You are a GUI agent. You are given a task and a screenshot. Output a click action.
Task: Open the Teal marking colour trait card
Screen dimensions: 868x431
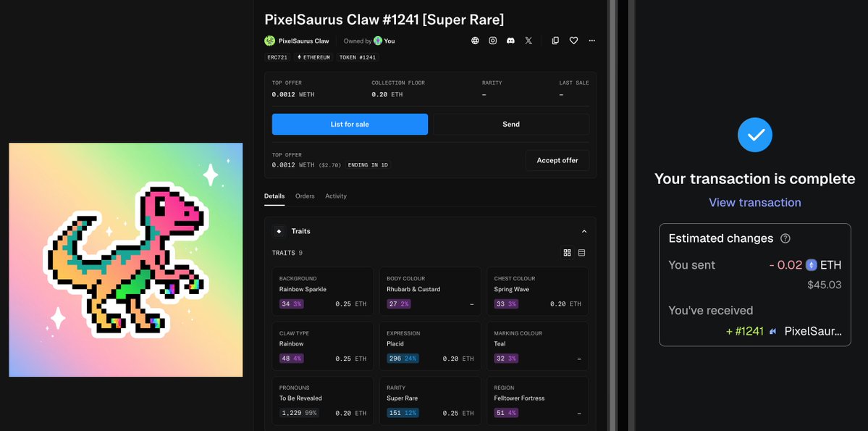pyautogui.click(x=537, y=346)
